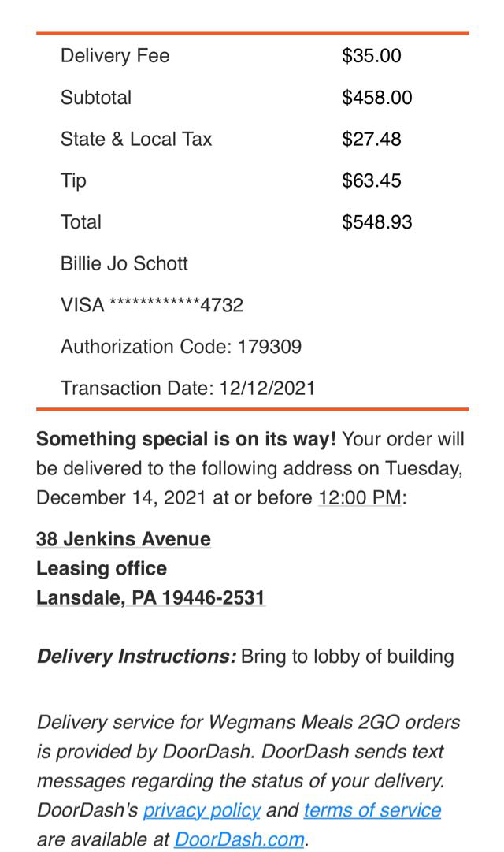Click the 38 Jenkins Avenue address
This screenshot has height=852, width=504.
(124, 539)
